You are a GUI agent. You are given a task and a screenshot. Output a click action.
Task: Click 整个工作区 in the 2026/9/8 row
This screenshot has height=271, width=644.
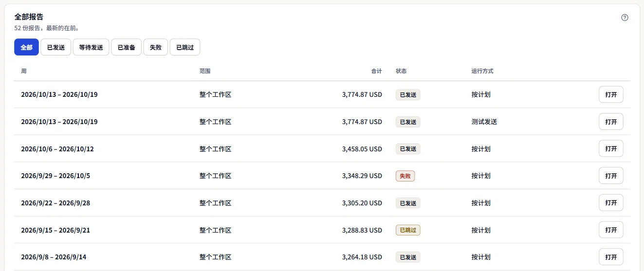coord(215,257)
